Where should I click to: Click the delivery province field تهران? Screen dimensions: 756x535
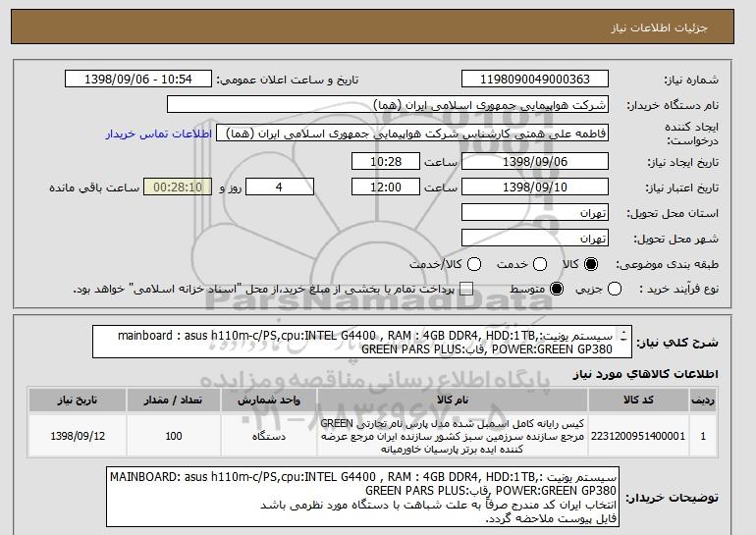pos(535,213)
